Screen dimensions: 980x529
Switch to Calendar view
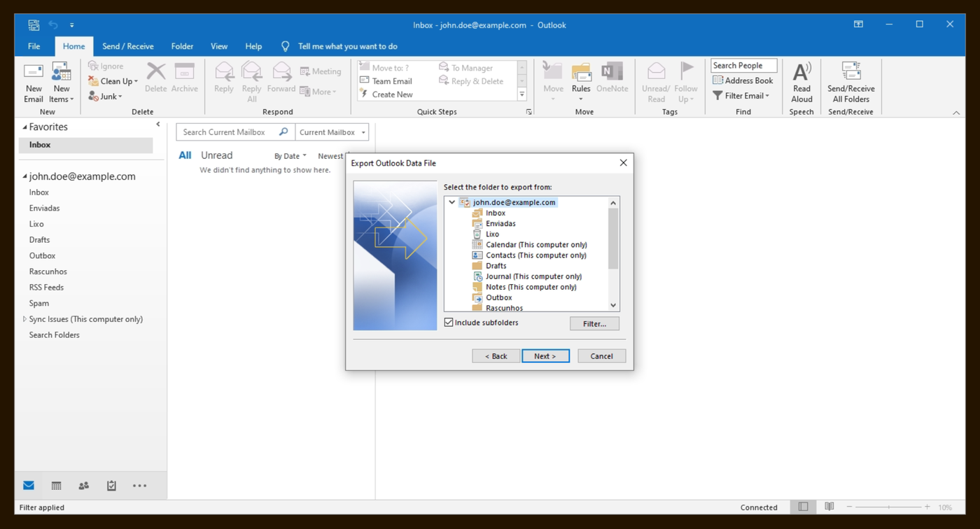point(56,486)
